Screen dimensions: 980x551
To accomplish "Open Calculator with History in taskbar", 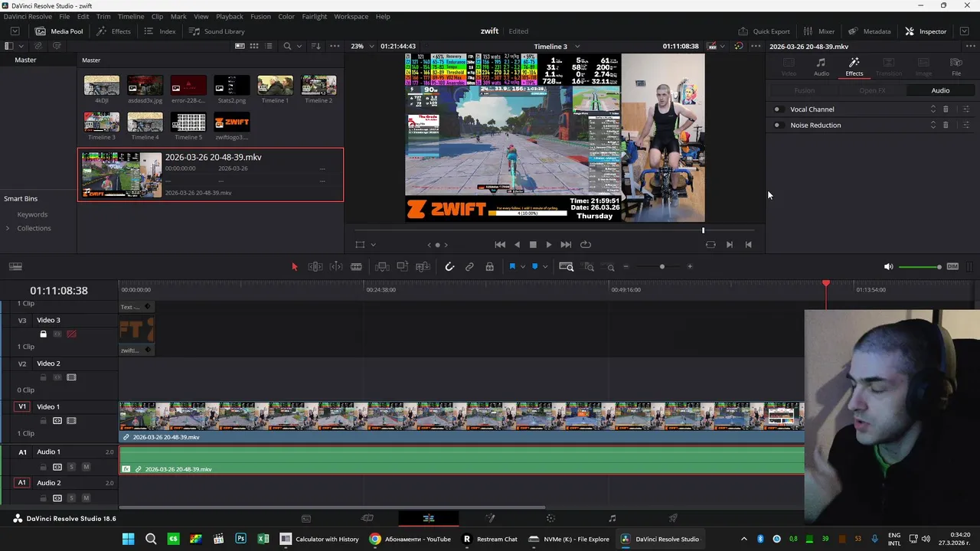I will (x=319, y=539).
